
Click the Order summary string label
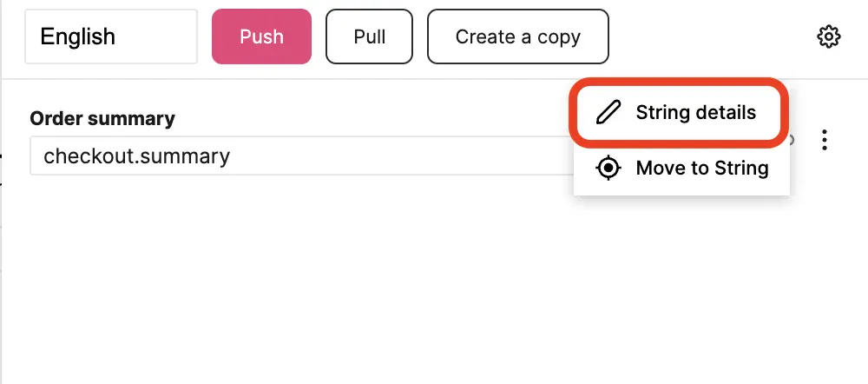pyautogui.click(x=102, y=118)
